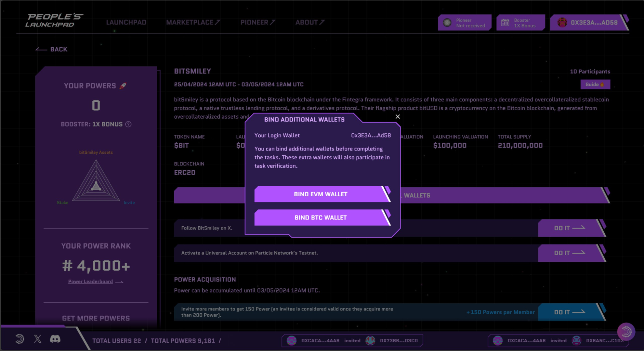This screenshot has height=351, width=644.
Task: Click Do It for Follow BitSmiley on X
Action: (x=569, y=228)
